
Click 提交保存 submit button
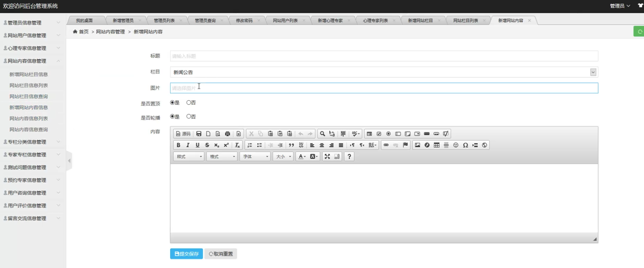point(186,254)
